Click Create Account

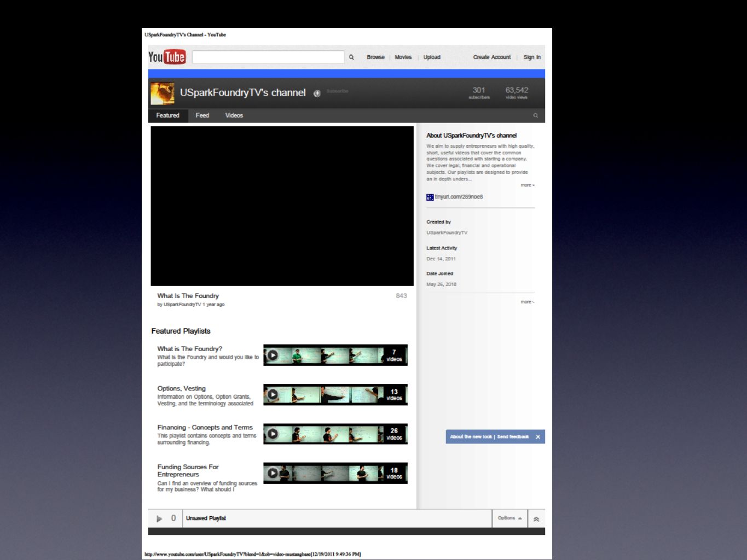click(492, 57)
